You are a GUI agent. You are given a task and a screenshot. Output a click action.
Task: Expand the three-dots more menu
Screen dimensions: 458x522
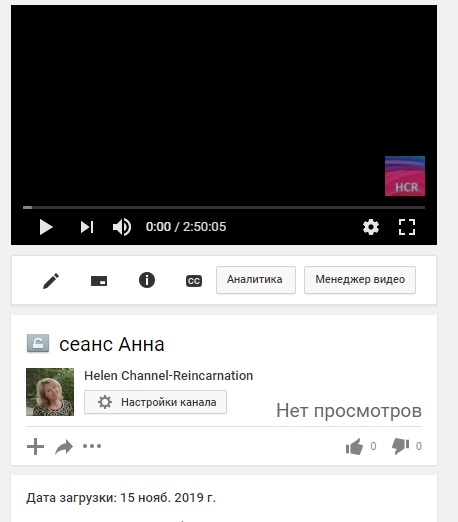coord(92,446)
